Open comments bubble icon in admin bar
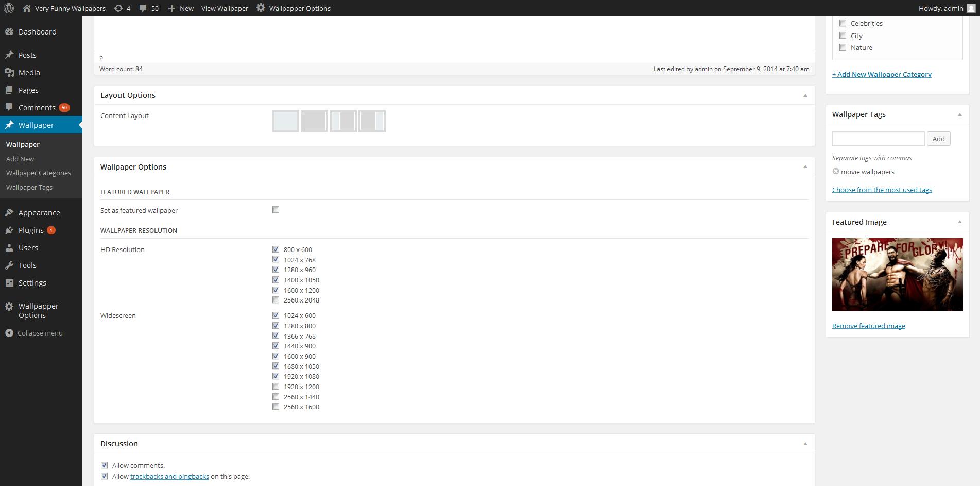Image resolution: width=980 pixels, height=486 pixels. coord(143,8)
